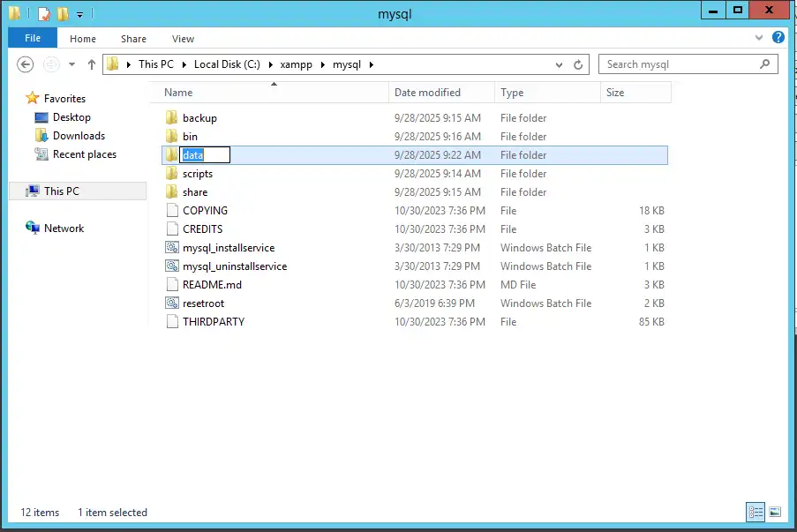Go up one folder level

(91, 64)
